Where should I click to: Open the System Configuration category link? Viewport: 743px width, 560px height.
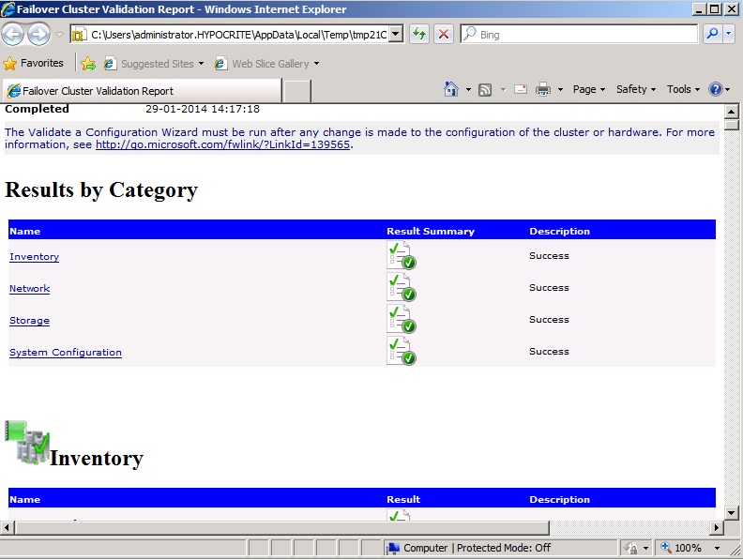coord(66,353)
